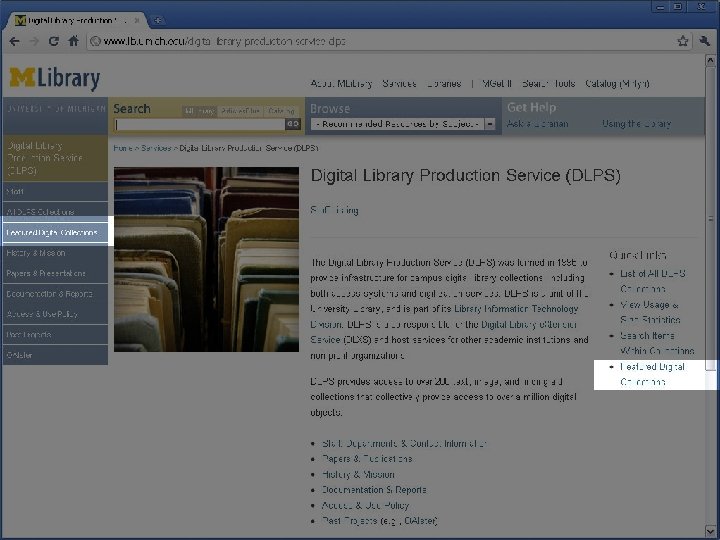Click the browser forward arrow
This screenshot has width=720, height=540.
click(34, 41)
